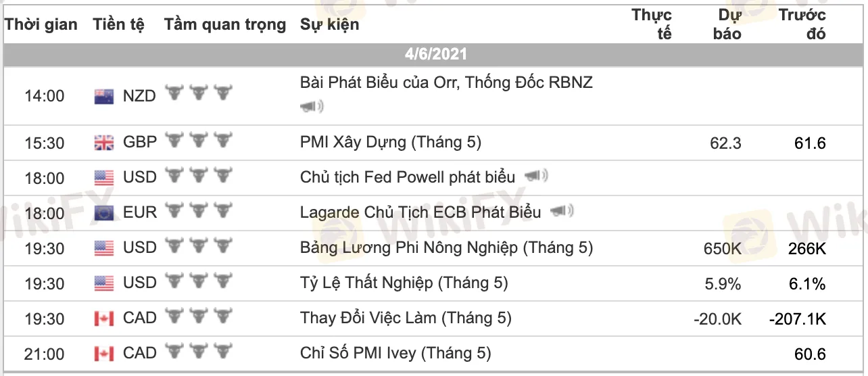Screen dimensions: 868x376
Task: Select the Thay Đổi Việc Làm event
Action: click(x=406, y=318)
